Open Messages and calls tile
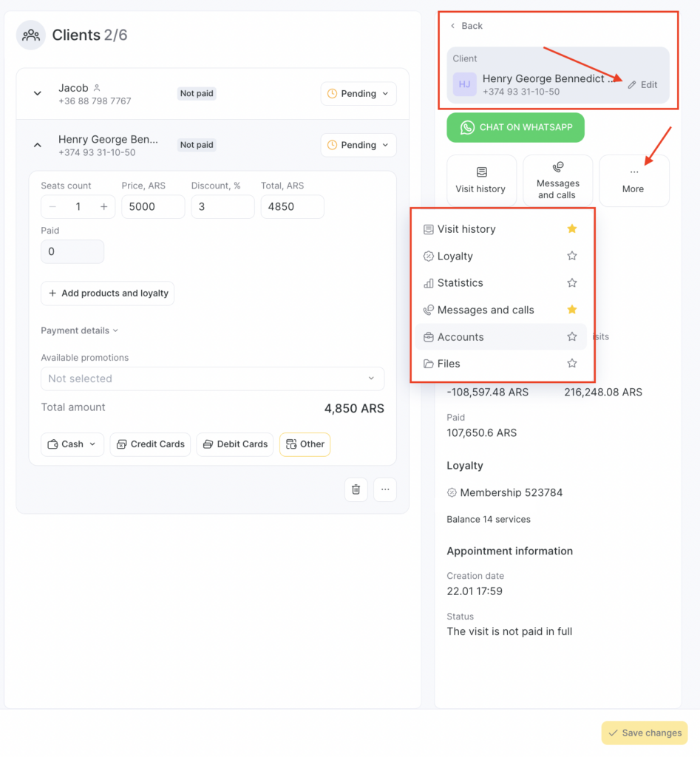 coord(557,180)
